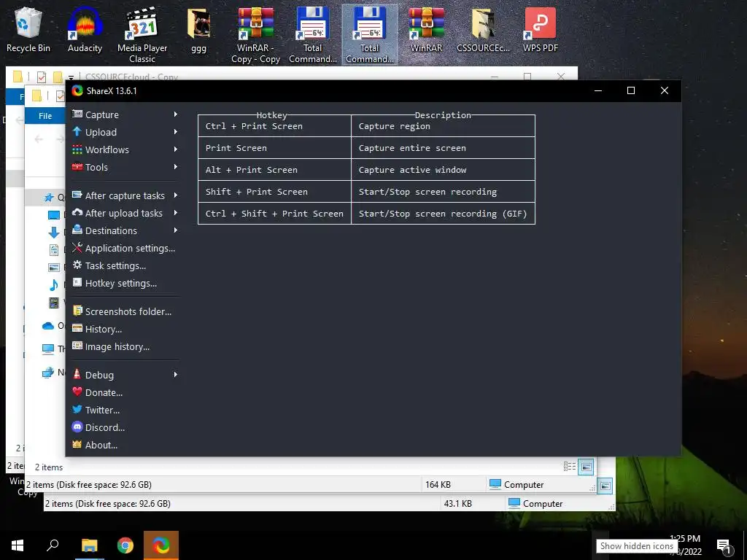Click the ShareX taskbar button
The width and height of the screenshot is (747, 560).
(x=161, y=545)
